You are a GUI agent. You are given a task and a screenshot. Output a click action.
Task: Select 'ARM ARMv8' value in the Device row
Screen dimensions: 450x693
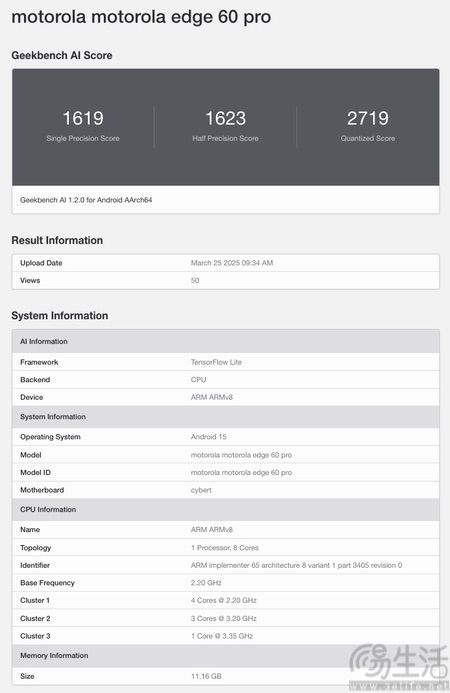pyautogui.click(x=212, y=397)
